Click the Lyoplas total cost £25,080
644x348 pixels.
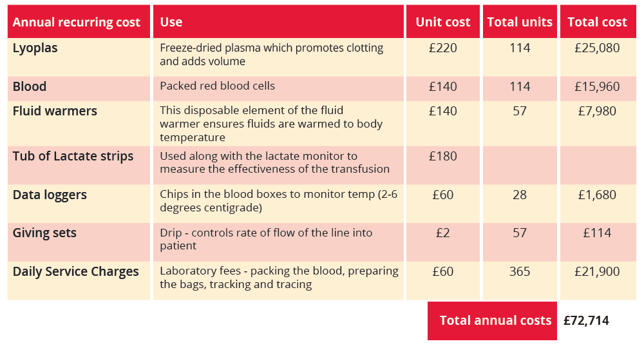tap(597, 48)
